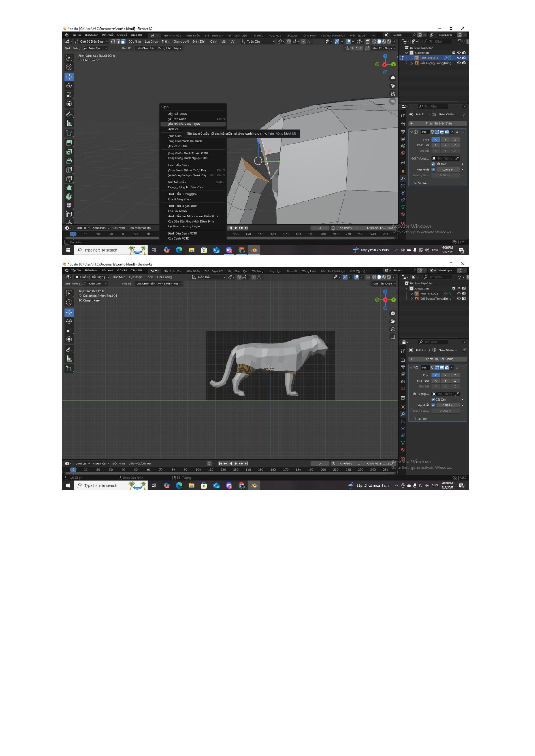
Task: Enable Trục Y axis toggle in upper modifier panel
Action: pyautogui.click(x=445, y=140)
